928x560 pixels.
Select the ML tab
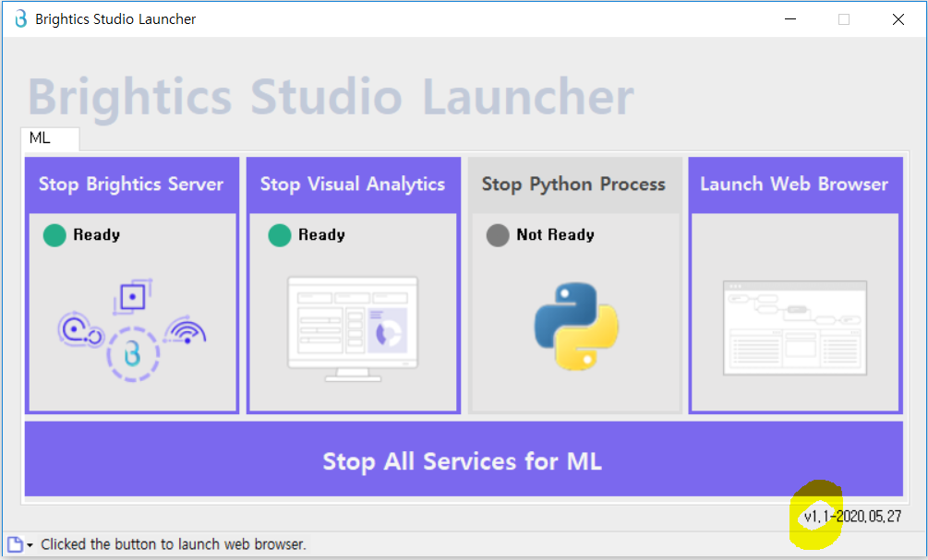pos(50,138)
